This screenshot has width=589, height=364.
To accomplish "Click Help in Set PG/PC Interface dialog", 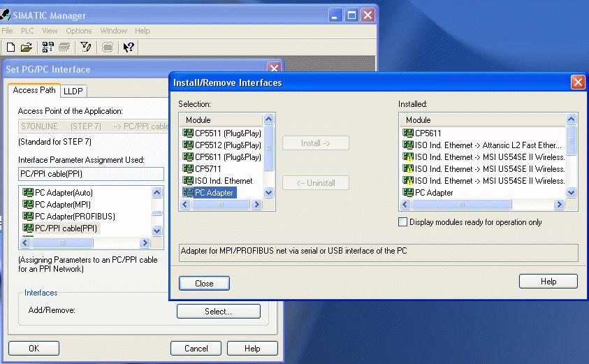I will [252, 348].
